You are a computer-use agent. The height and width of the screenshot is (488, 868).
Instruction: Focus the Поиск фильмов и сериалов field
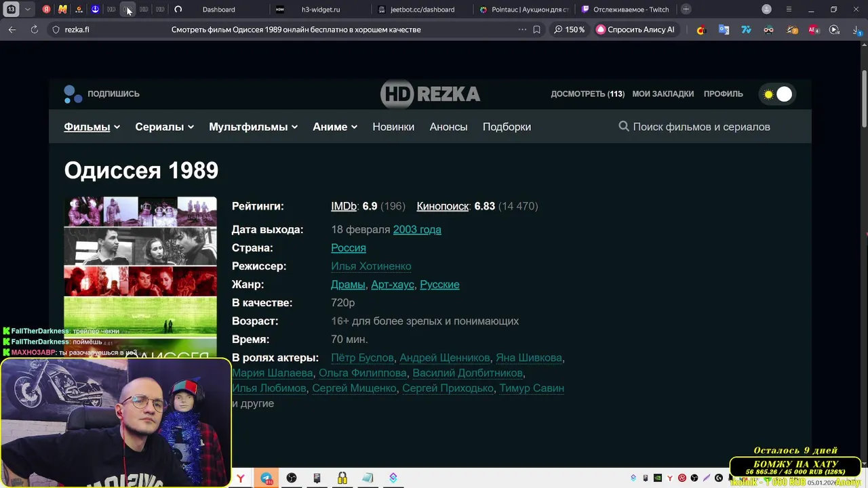click(701, 127)
